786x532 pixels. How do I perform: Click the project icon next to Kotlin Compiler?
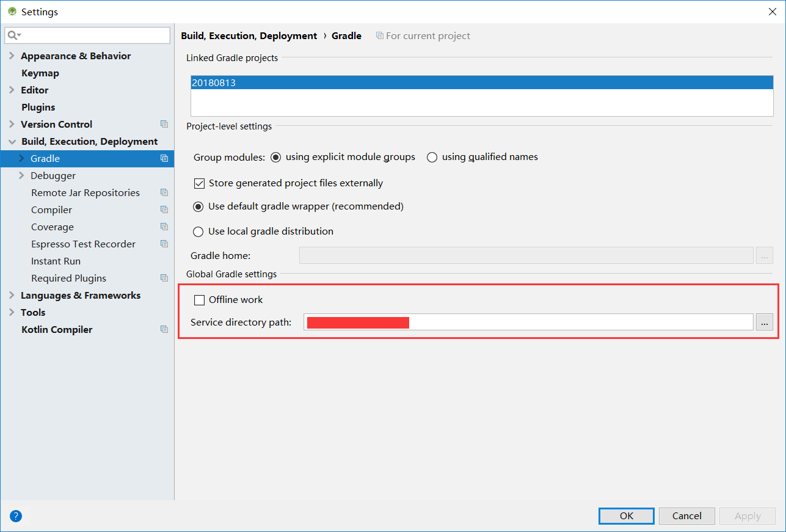[164, 329]
